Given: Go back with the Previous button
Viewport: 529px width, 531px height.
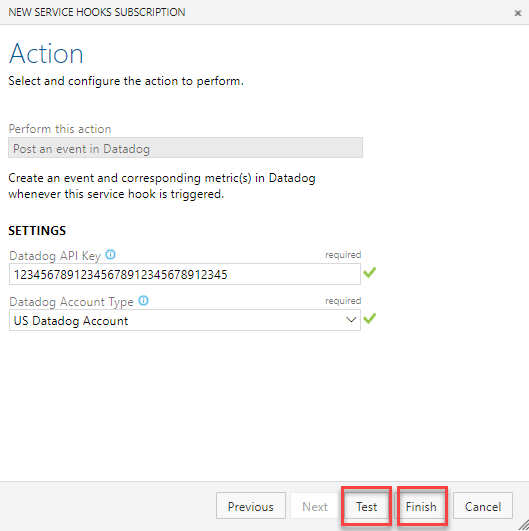Looking at the screenshot, I should coord(251,506).
